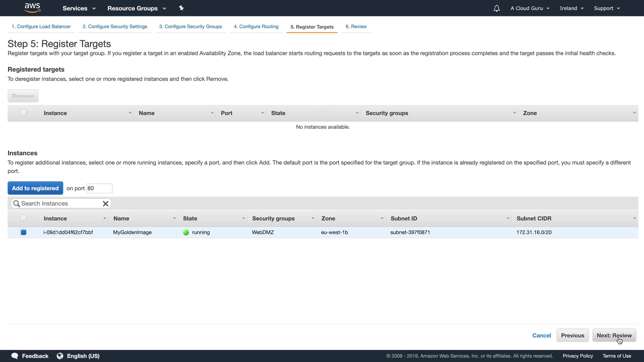Click the Add to registered button
The height and width of the screenshot is (362, 644).
(x=35, y=188)
